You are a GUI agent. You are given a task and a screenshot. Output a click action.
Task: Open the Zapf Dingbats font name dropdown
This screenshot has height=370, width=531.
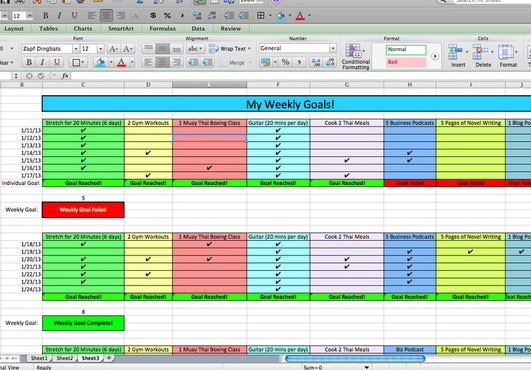(76, 49)
